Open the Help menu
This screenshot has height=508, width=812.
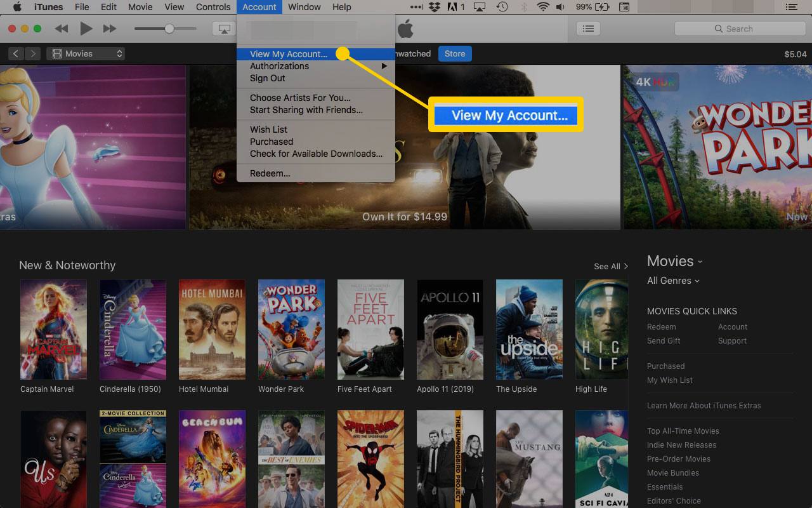[x=341, y=7]
